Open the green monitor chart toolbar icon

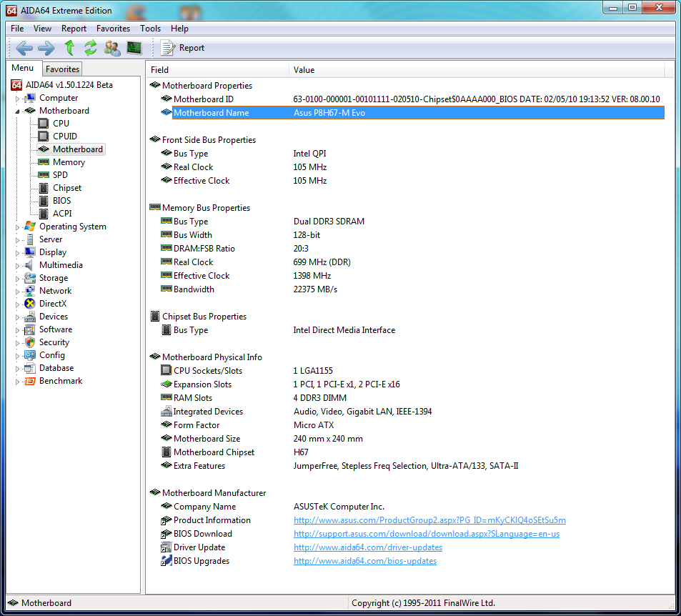pos(134,48)
